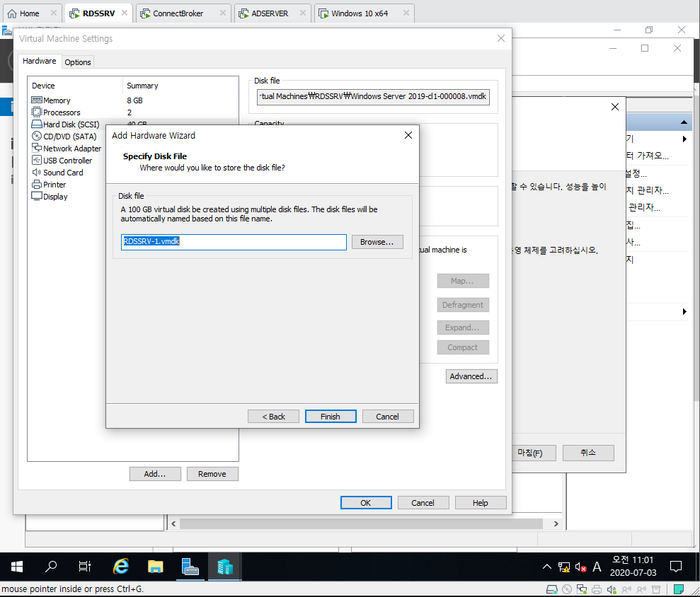Open Help in Virtual Machine Settings
This screenshot has width=700, height=597.
pos(481,503)
